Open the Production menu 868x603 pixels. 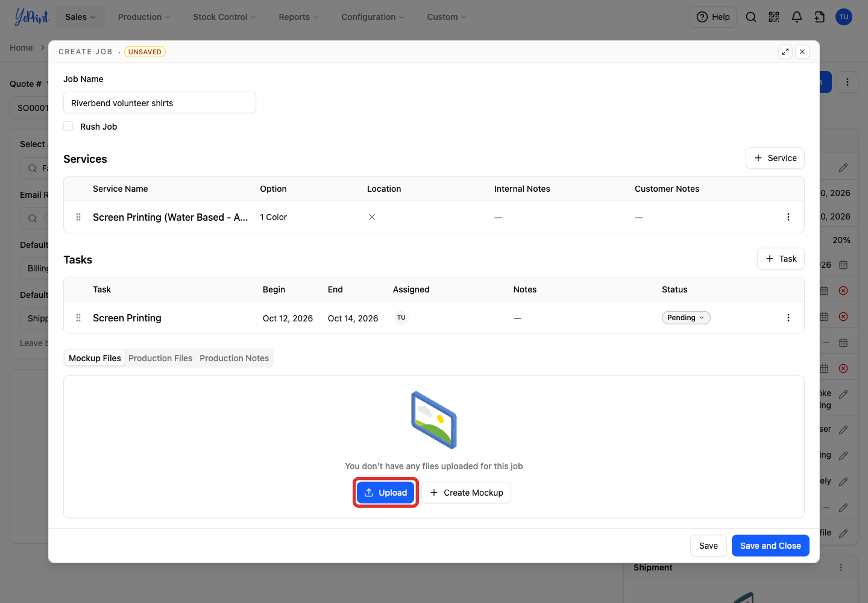click(x=144, y=17)
